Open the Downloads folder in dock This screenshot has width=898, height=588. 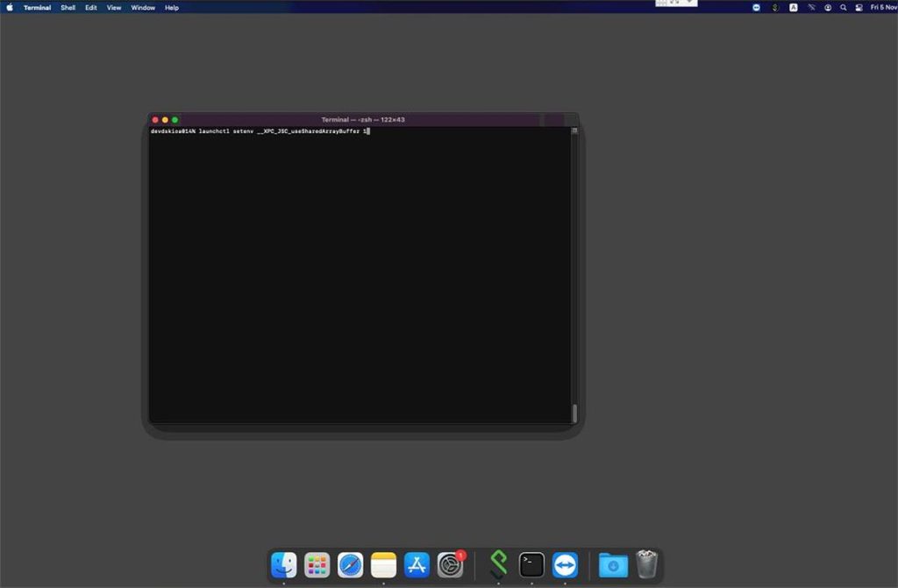point(613,565)
